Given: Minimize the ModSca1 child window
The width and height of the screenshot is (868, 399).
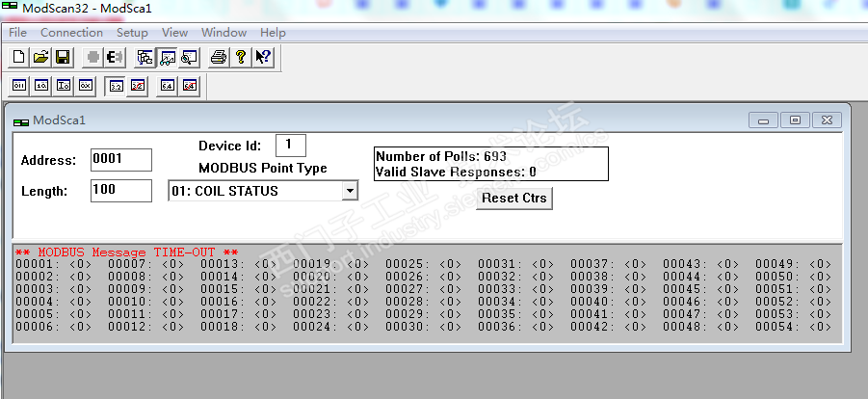Looking at the screenshot, I should pyautogui.click(x=763, y=120).
